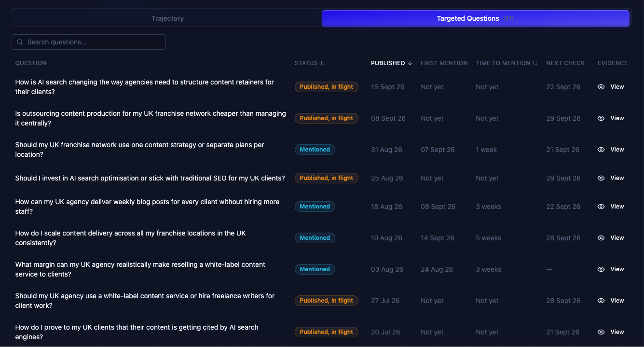Open View link for one content strategy question
The width and height of the screenshot is (644, 347).
click(617, 150)
